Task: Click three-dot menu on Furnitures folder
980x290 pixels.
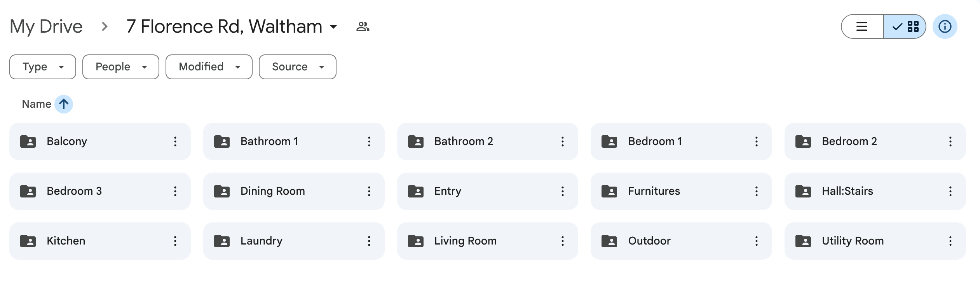Action: coord(756,191)
